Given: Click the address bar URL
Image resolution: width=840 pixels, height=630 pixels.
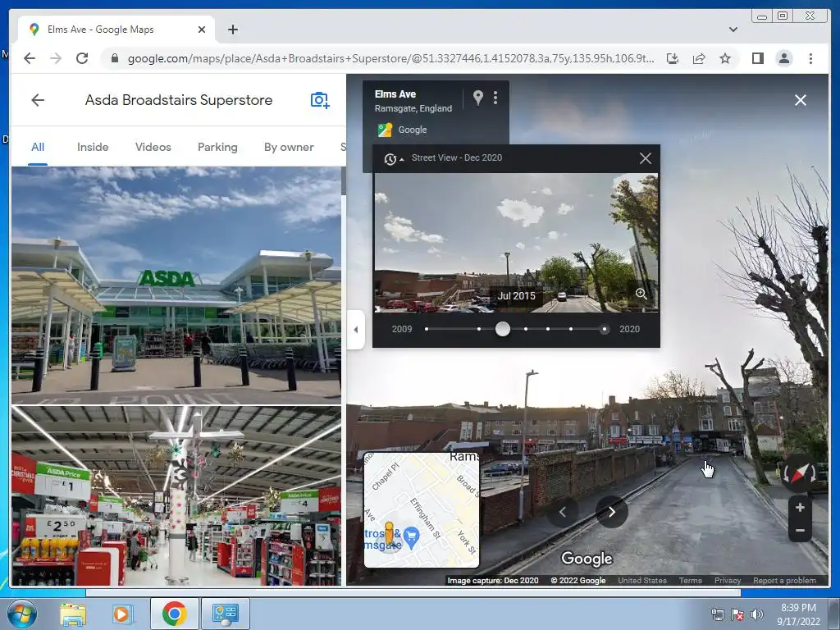Looking at the screenshot, I should (x=390, y=58).
